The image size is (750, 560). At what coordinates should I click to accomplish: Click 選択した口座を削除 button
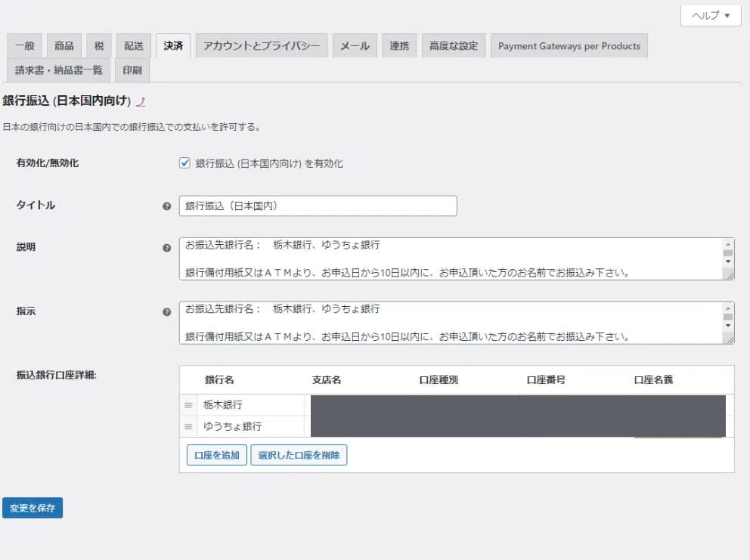pos(299,455)
